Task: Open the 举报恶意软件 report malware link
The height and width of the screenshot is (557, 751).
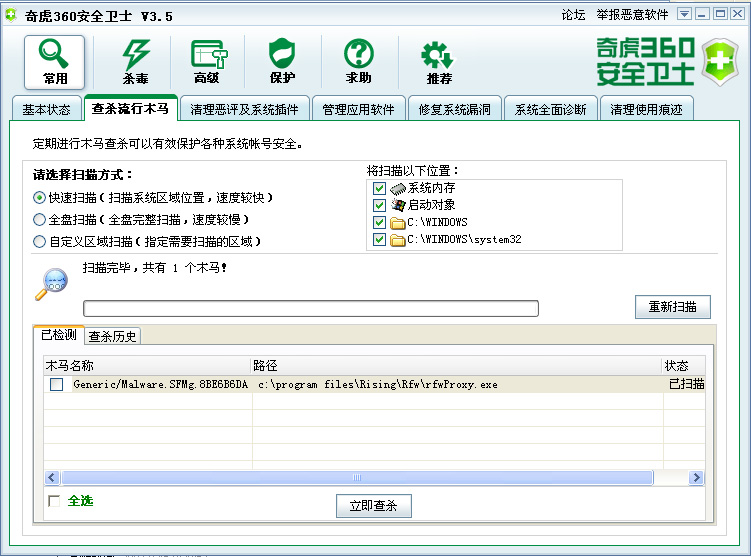Action: tap(632, 15)
